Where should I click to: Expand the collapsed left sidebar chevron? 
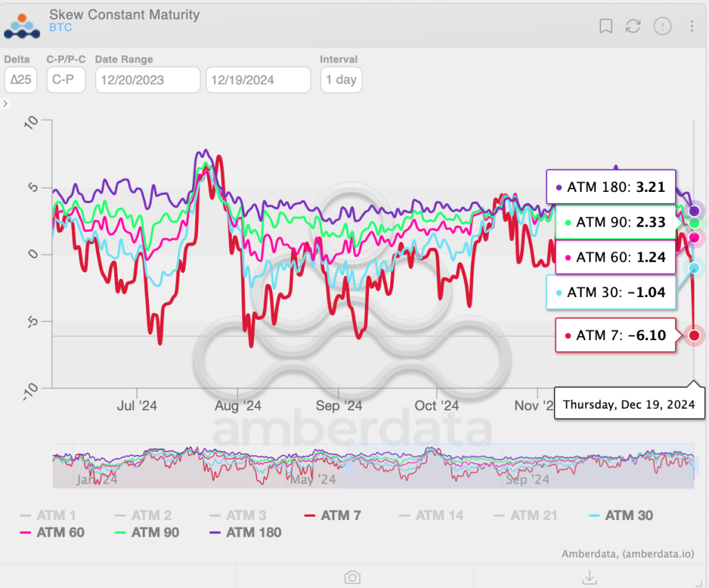6,104
